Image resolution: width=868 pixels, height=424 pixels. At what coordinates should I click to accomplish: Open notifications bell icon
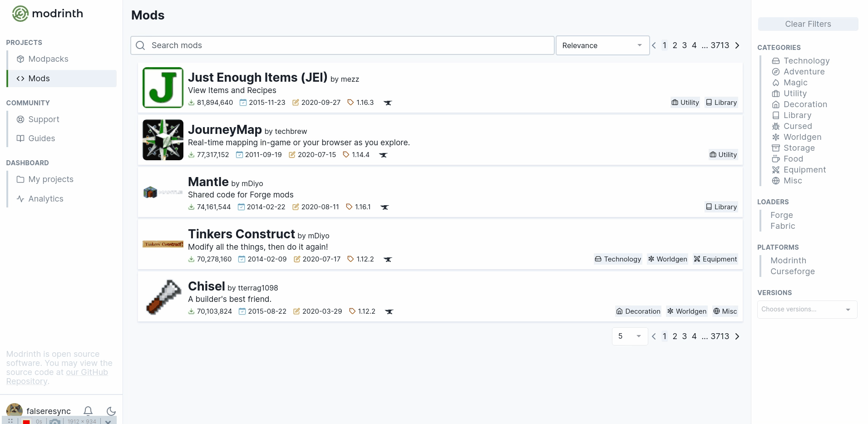pyautogui.click(x=88, y=411)
